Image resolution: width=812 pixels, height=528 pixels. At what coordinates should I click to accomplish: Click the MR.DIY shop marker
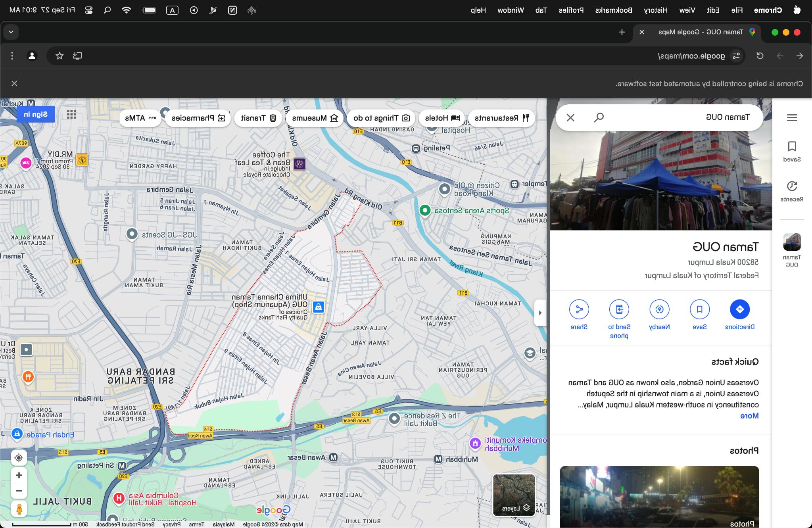[x=82, y=160]
